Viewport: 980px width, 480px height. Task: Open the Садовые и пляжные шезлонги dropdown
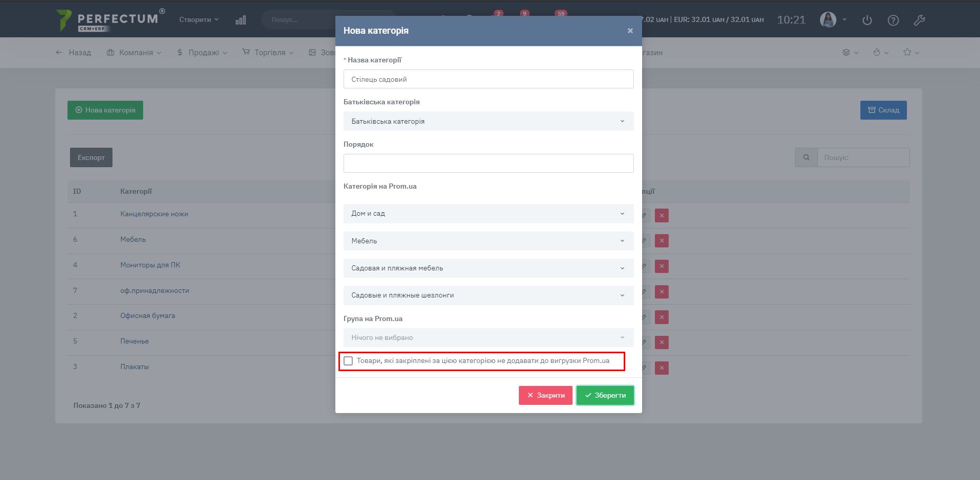488,295
